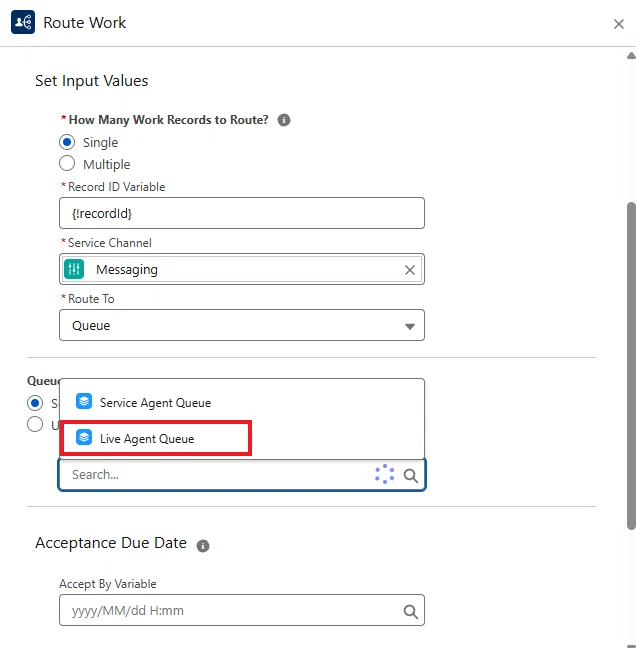Click the queue Search input field
This screenshot has height=648, width=636.
click(x=242, y=474)
